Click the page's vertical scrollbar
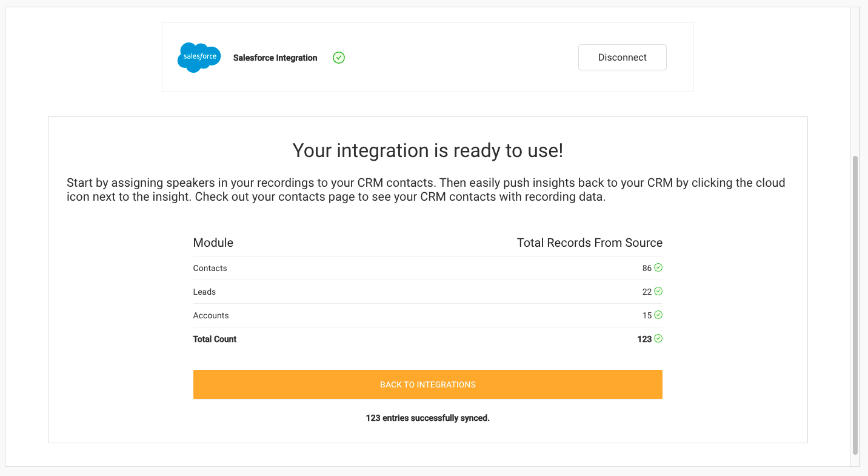 [855, 305]
